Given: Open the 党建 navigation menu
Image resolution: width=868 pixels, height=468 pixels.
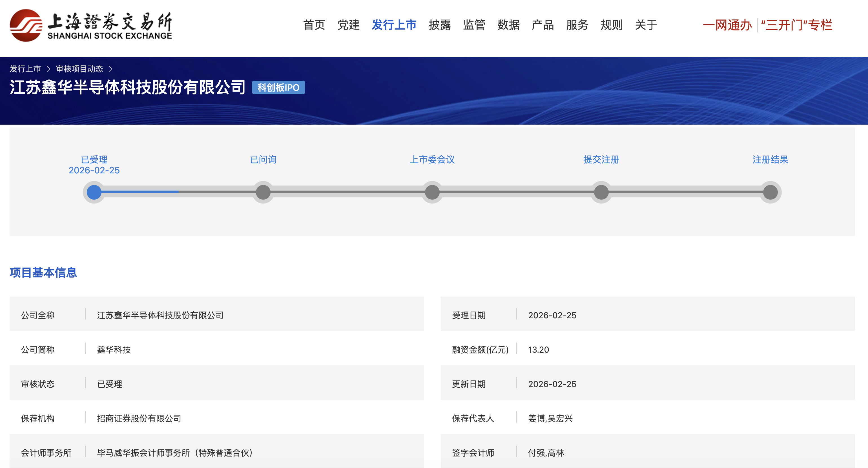Looking at the screenshot, I should tap(348, 25).
